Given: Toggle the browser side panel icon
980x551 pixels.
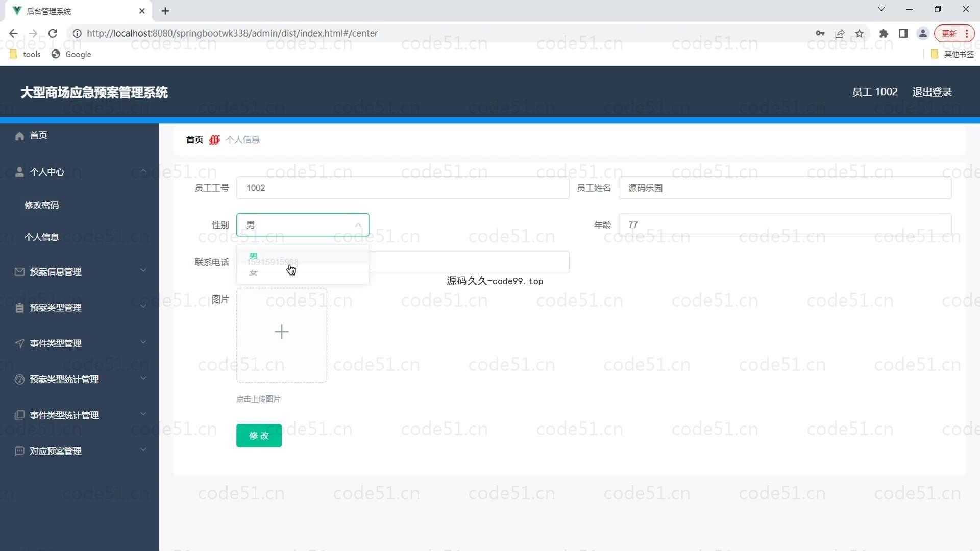Looking at the screenshot, I should pos(903,33).
